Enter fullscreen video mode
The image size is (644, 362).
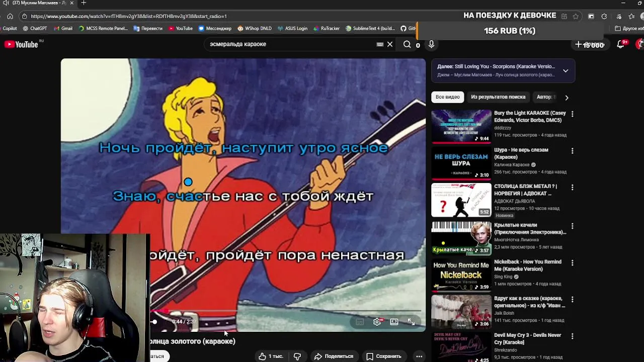coord(411,322)
